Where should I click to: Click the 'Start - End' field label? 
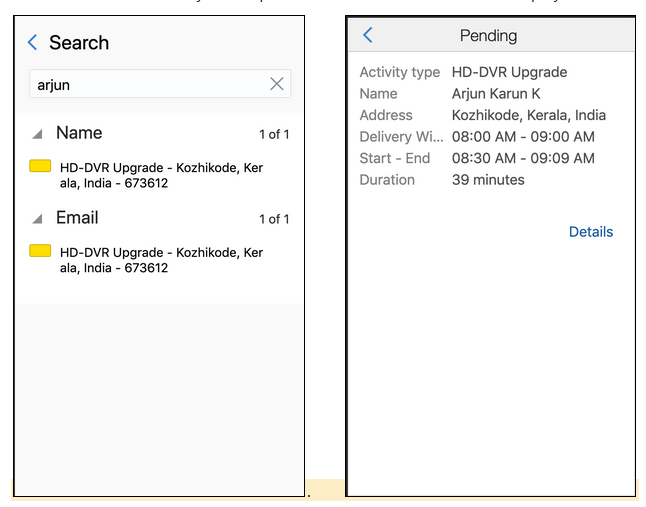(x=395, y=158)
